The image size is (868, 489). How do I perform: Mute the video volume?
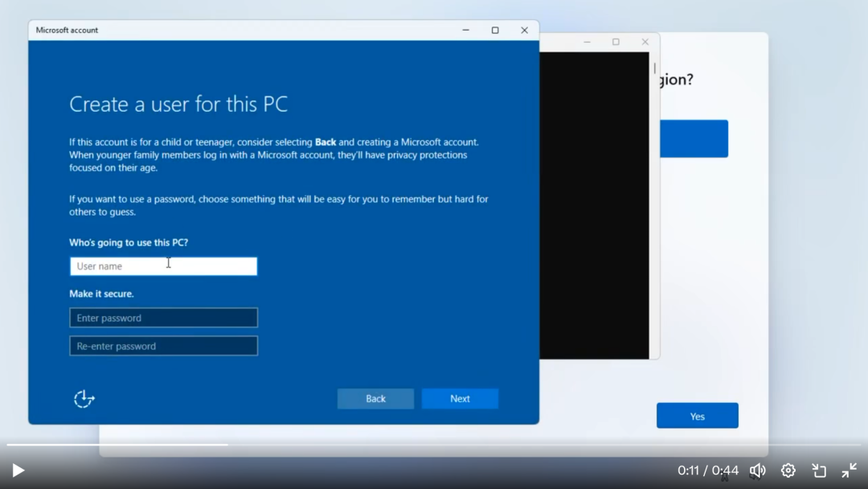click(x=757, y=470)
